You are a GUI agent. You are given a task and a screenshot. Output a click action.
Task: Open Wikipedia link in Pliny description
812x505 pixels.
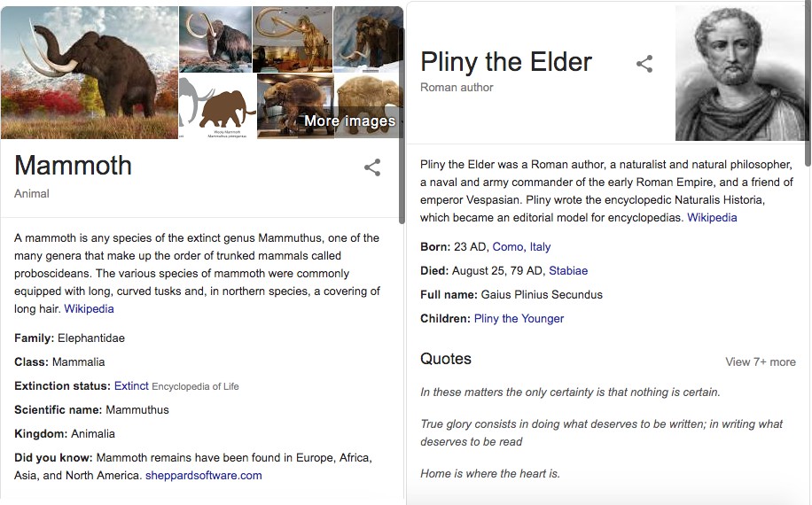(712, 218)
